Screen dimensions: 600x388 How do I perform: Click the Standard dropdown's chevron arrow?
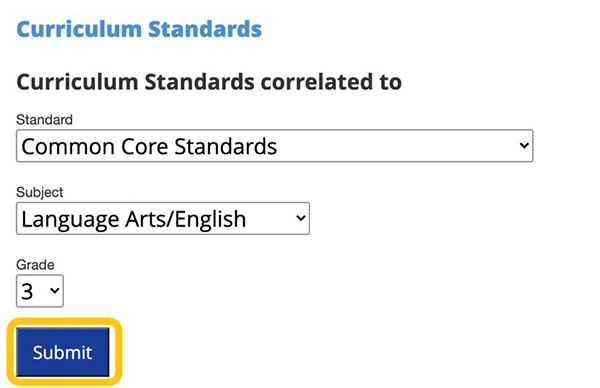click(x=524, y=145)
